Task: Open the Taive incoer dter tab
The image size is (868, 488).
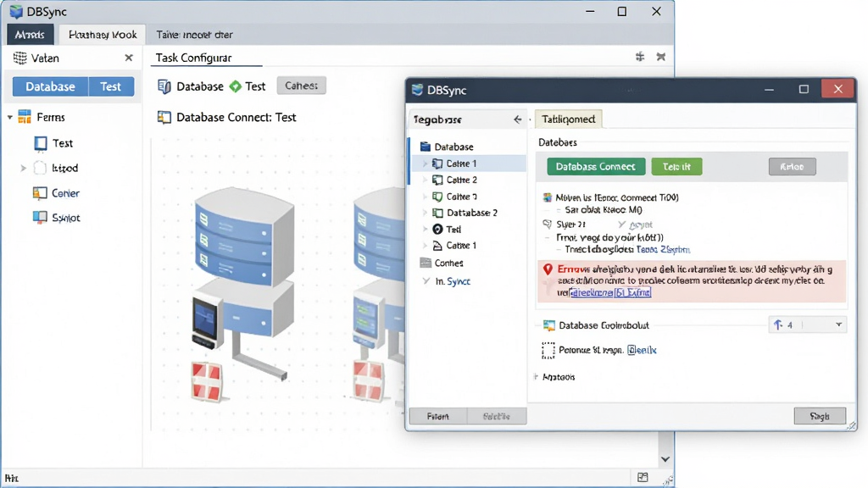Action: coord(194,34)
